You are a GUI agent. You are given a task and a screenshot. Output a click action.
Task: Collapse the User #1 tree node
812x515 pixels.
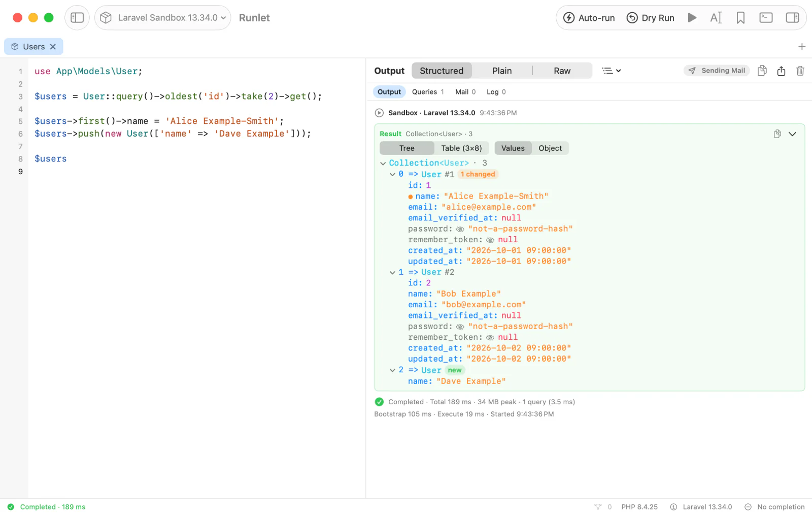pos(392,174)
